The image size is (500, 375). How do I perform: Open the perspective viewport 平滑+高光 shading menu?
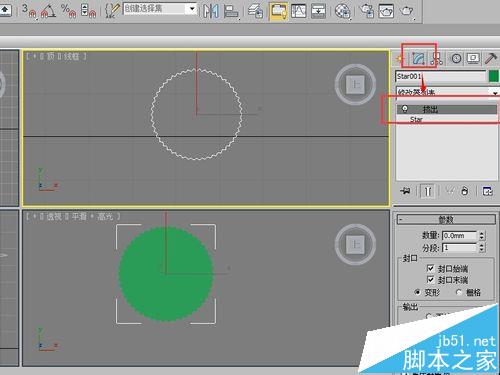(x=92, y=217)
